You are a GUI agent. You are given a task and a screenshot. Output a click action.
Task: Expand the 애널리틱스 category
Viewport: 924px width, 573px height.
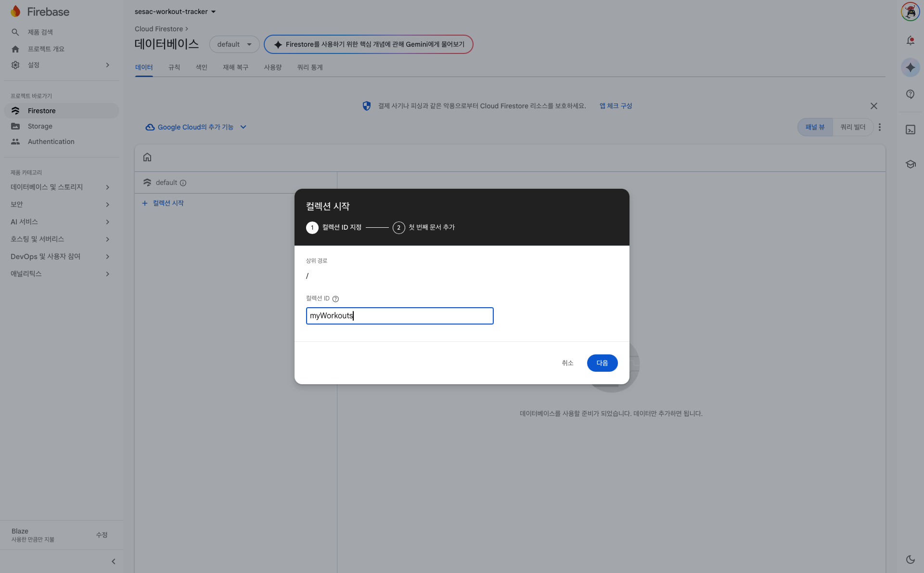61,274
